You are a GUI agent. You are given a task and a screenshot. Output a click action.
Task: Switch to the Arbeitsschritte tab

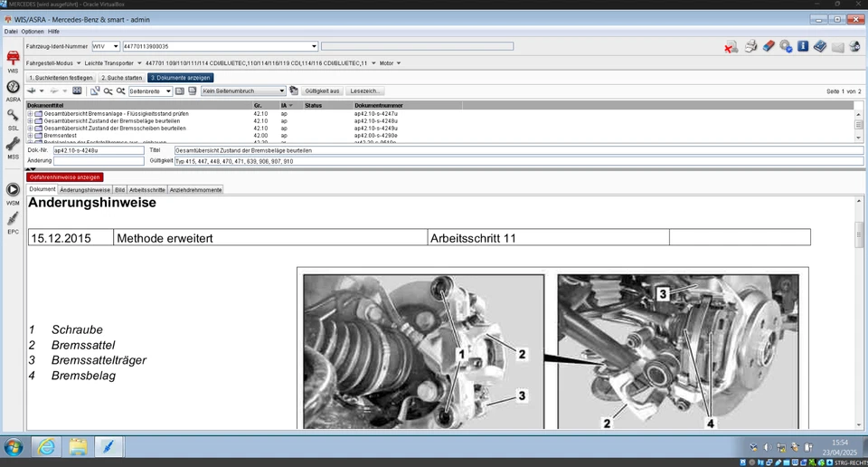coord(147,189)
